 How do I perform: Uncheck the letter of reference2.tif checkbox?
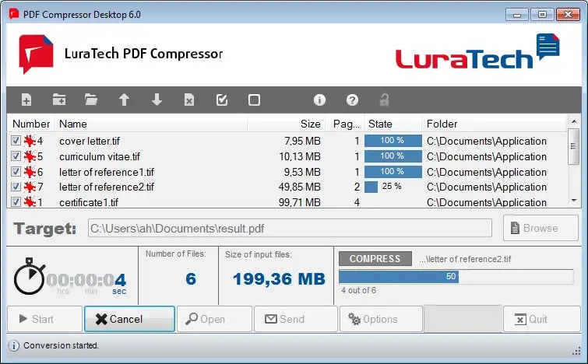16,187
